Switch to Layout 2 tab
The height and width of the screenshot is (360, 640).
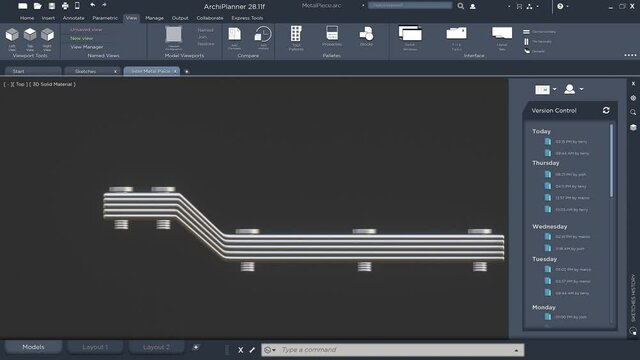coord(156,347)
